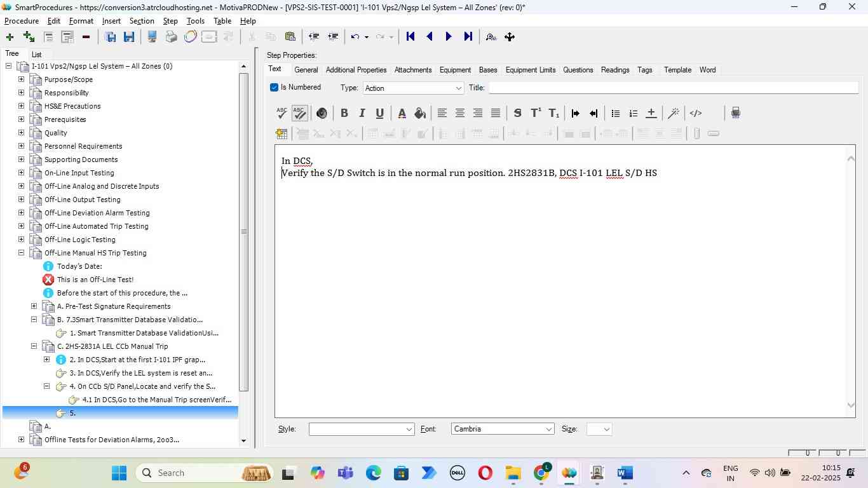The image size is (868, 488).
Task: Apply superscript formatting
Action: click(x=536, y=113)
